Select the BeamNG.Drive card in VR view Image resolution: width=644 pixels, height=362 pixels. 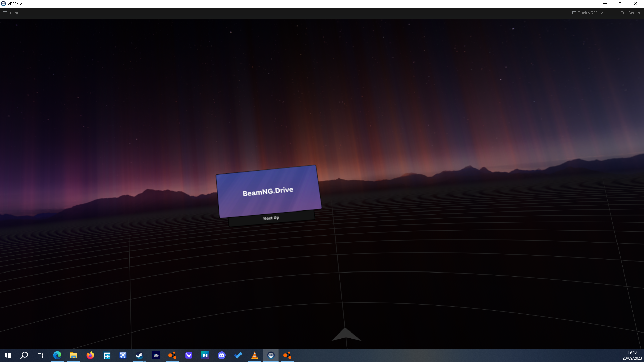268,191
